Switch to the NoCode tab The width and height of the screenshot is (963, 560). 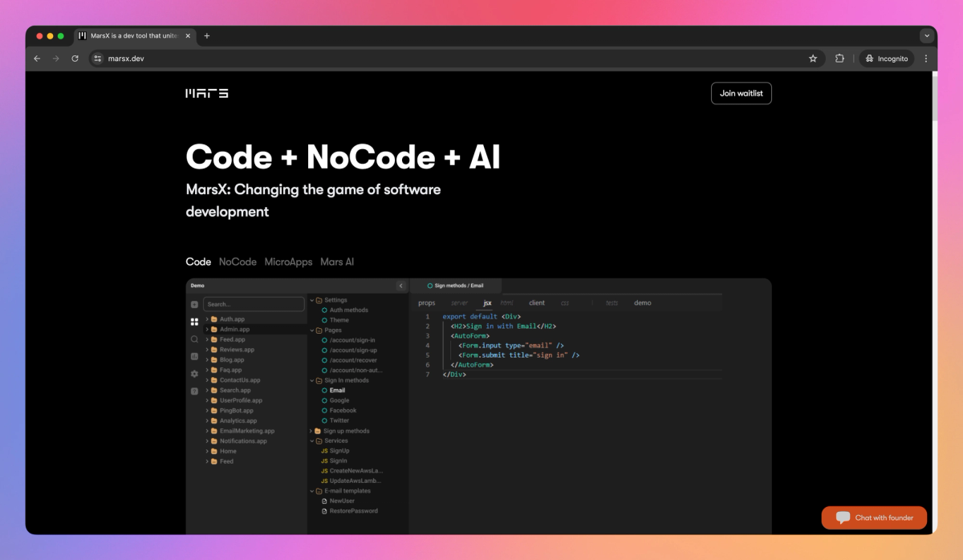click(x=238, y=262)
